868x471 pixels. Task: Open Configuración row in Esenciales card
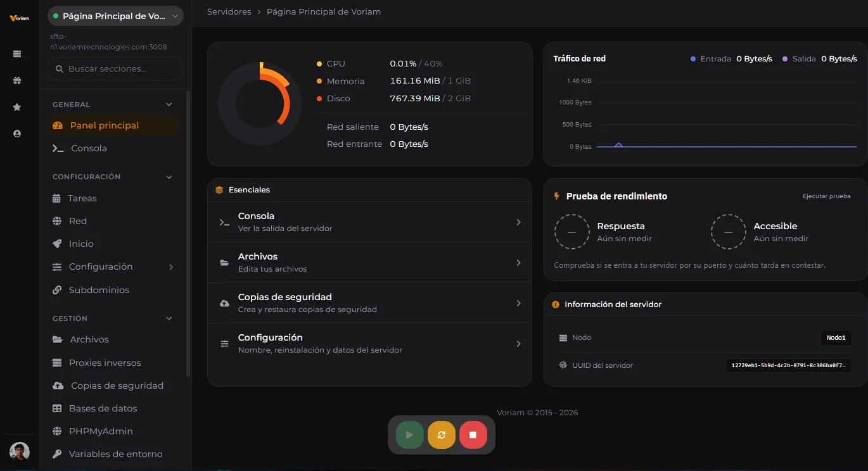pos(369,344)
